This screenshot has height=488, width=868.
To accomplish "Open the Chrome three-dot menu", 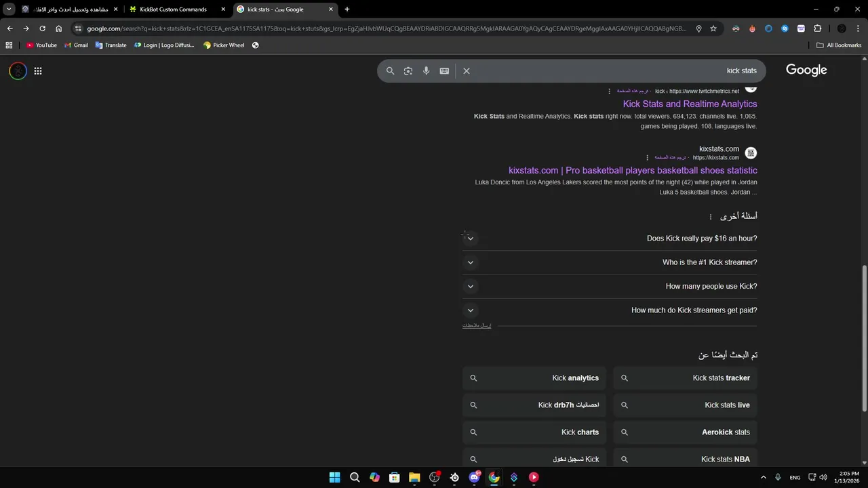I will tap(858, 28).
